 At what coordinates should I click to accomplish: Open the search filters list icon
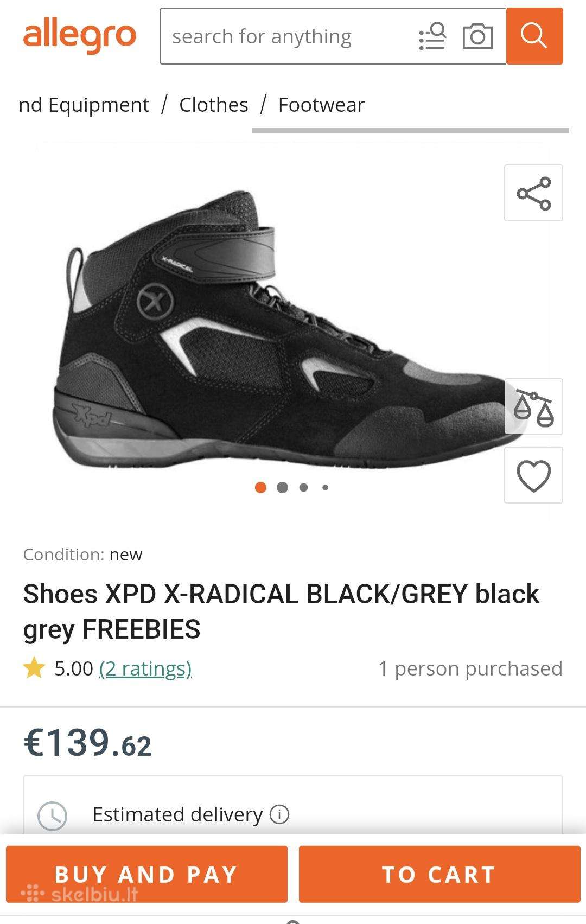(432, 36)
